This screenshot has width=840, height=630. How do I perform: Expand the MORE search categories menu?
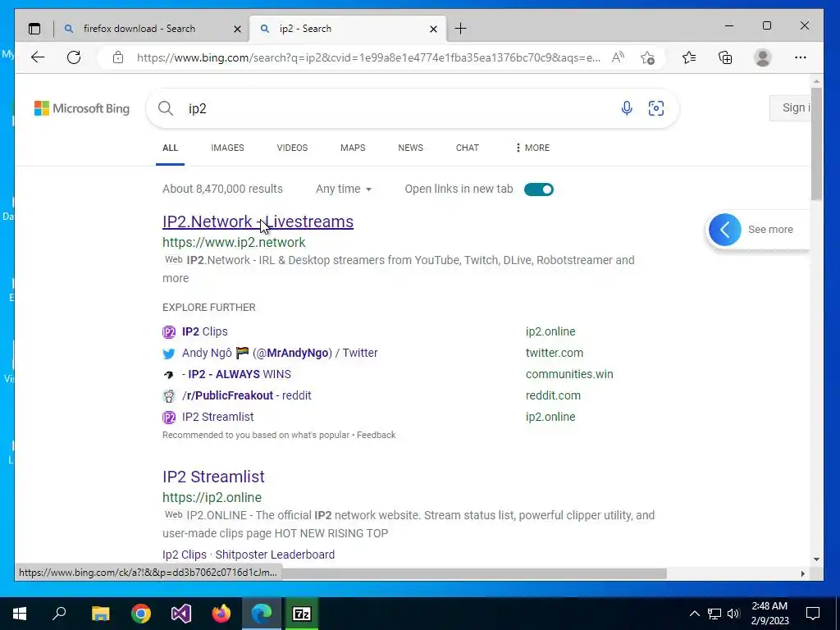click(532, 148)
